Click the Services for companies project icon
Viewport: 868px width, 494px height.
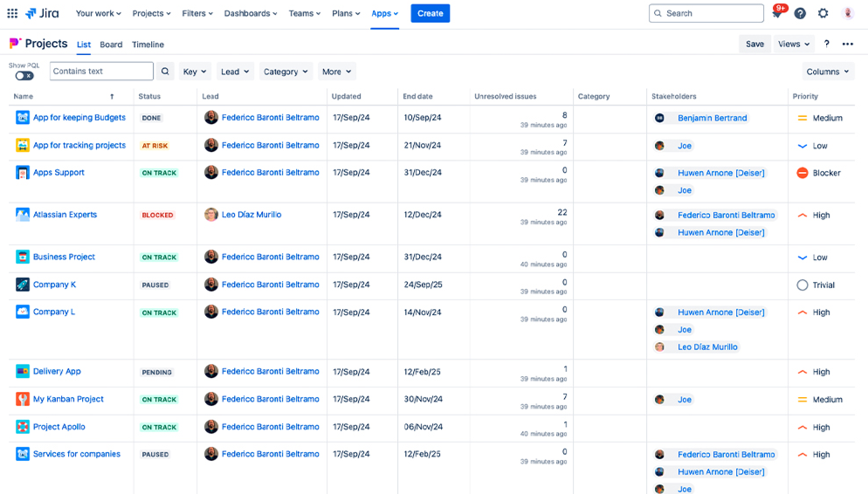(23, 454)
